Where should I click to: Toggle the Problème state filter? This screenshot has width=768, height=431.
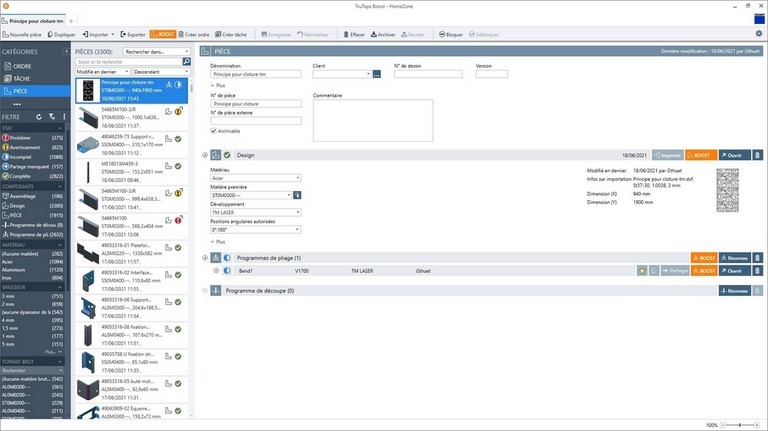[32, 138]
